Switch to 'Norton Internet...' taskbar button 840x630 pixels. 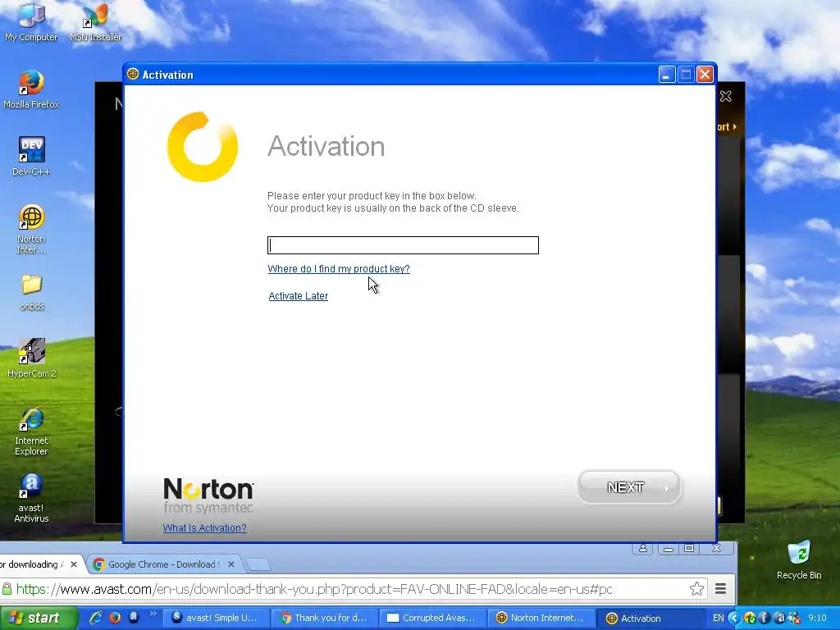pos(541,618)
